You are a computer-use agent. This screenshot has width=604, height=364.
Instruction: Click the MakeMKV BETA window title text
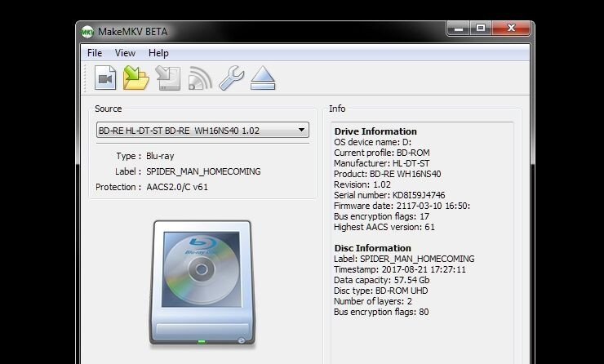132,32
